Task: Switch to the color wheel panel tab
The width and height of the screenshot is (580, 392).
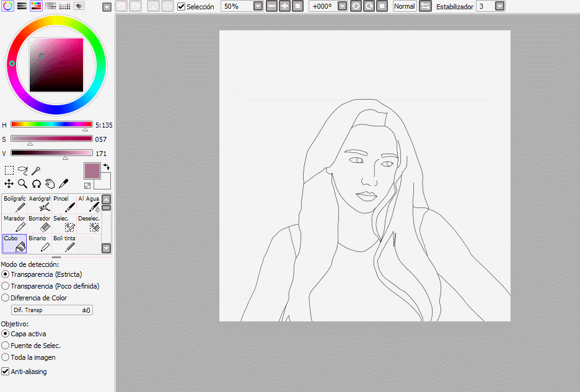Action: click(x=7, y=6)
